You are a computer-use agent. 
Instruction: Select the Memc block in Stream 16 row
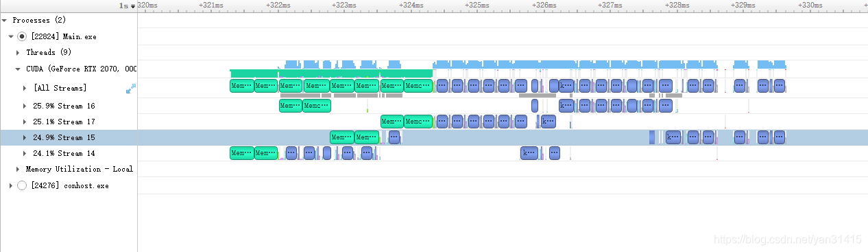click(317, 106)
